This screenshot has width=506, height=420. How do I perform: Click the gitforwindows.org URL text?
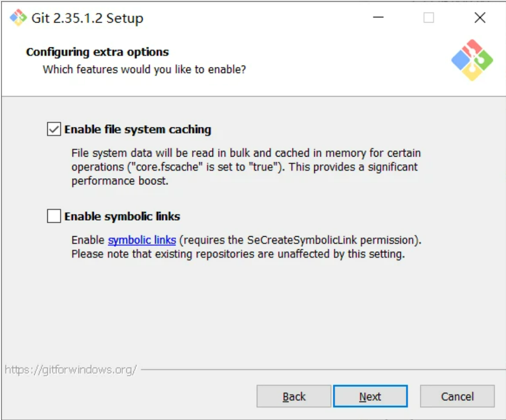pos(70,370)
